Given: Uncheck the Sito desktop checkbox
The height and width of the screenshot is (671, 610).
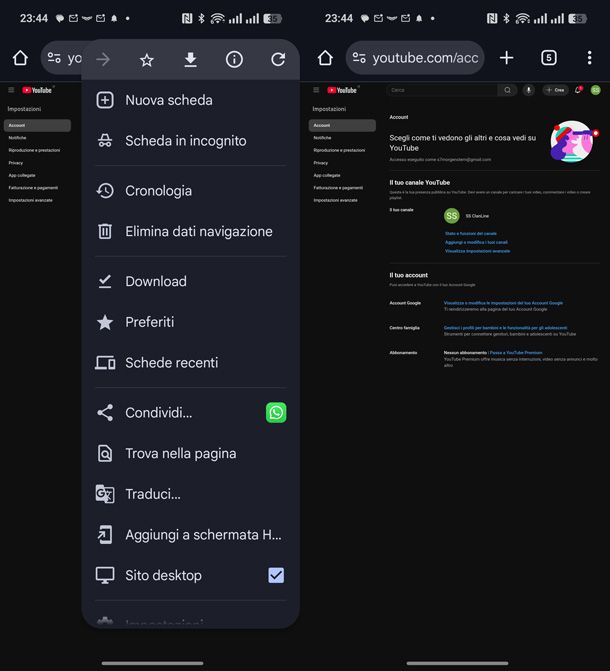Looking at the screenshot, I should (x=276, y=575).
